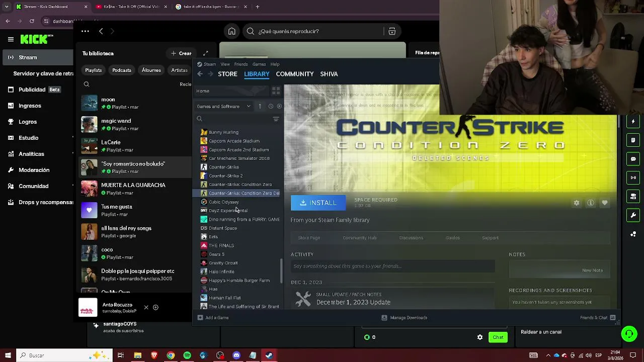Image resolution: width=644 pixels, height=362 pixels.
Task: Switch to the Kick Dashboard browser tab
Action: pos(52,7)
